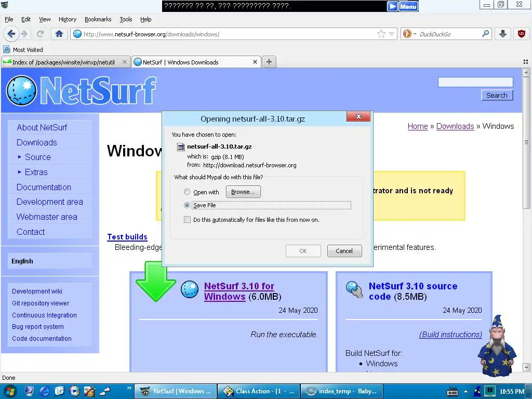
Task: Click the netsurf-all-3.10.tar.gz file icon
Action: (181, 147)
